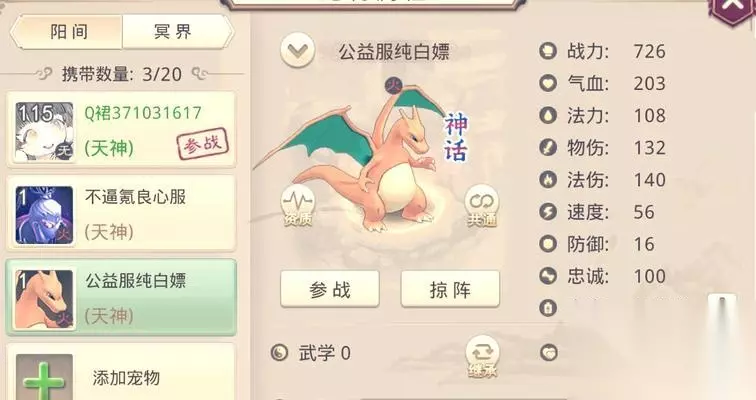This screenshot has height=400, width=756.
Task: Tap the green plus add pet icon
Action: pos(44,378)
